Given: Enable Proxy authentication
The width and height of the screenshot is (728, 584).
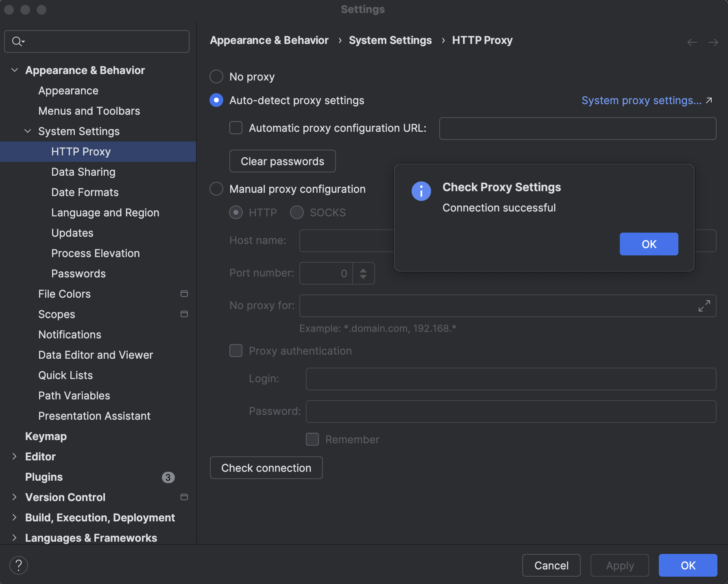Looking at the screenshot, I should (236, 351).
